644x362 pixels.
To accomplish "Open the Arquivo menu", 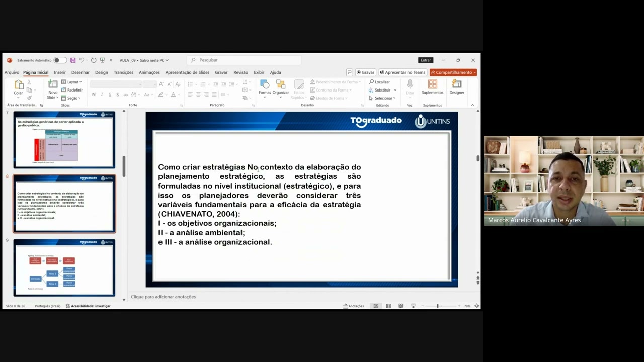I will (12, 72).
